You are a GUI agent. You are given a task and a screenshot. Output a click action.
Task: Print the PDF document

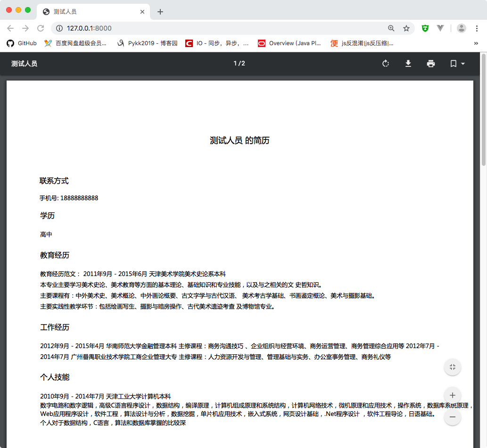click(x=431, y=64)
